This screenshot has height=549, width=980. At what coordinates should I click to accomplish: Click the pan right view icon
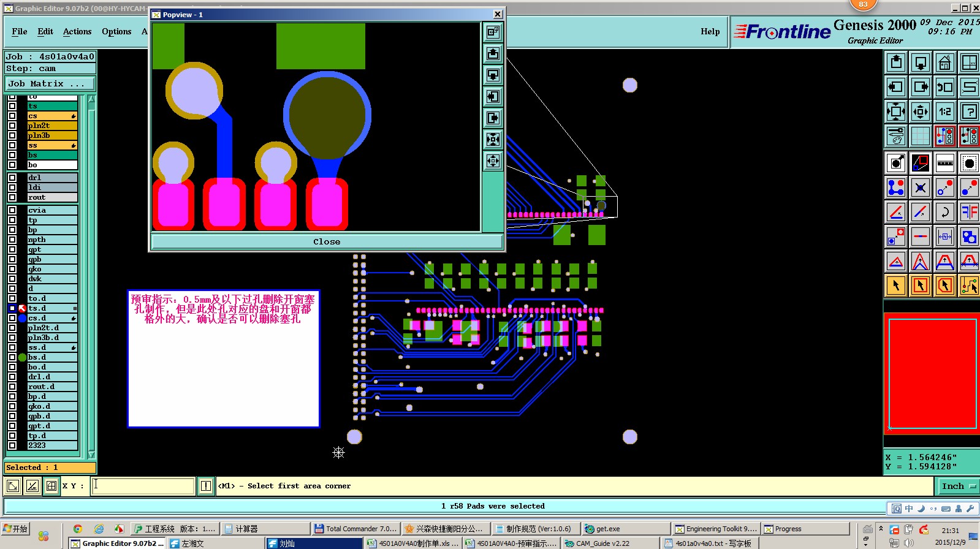pyautogui.click(x=921, y=87)
